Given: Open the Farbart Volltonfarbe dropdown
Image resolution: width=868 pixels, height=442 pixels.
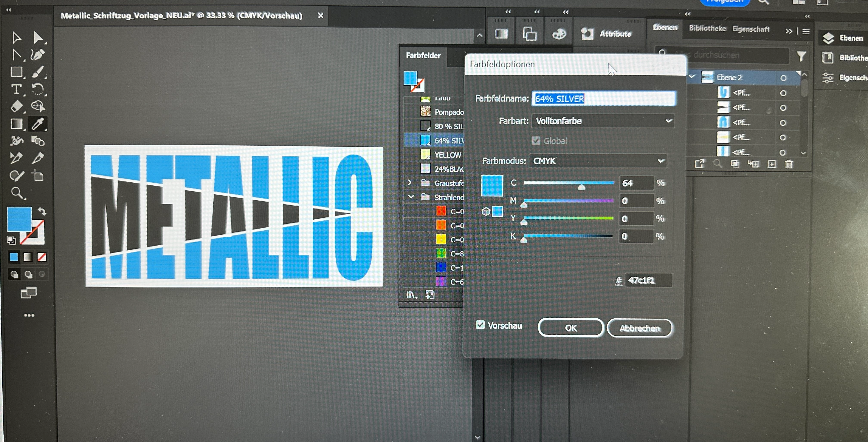Looking at the screenshot, I should pyautogui.click(x=603, y=121).
